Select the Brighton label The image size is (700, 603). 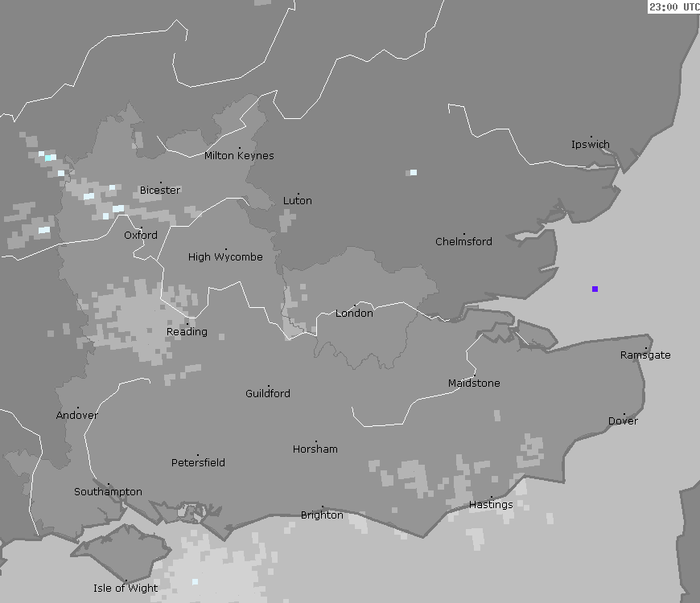(322, 515)
